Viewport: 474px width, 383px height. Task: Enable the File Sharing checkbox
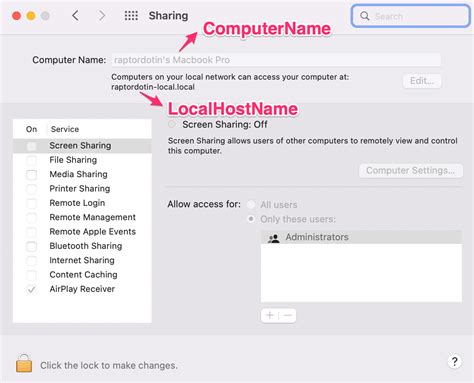pos(32,160)
